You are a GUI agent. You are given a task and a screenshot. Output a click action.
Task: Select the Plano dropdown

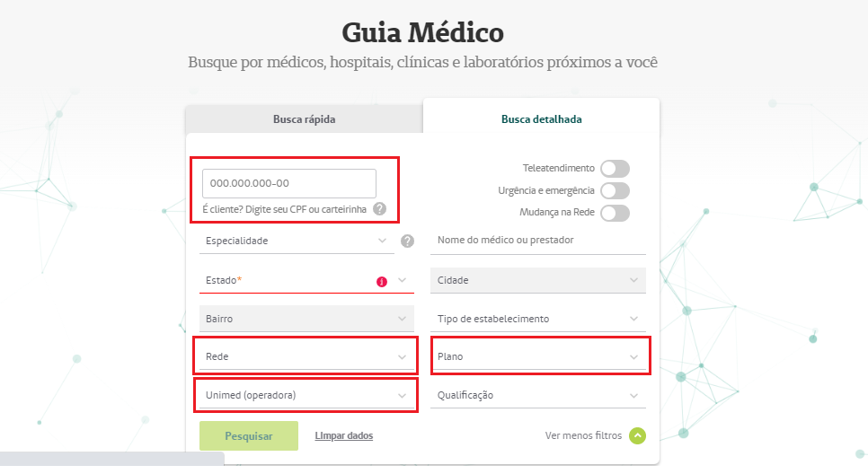coord(538,356)
